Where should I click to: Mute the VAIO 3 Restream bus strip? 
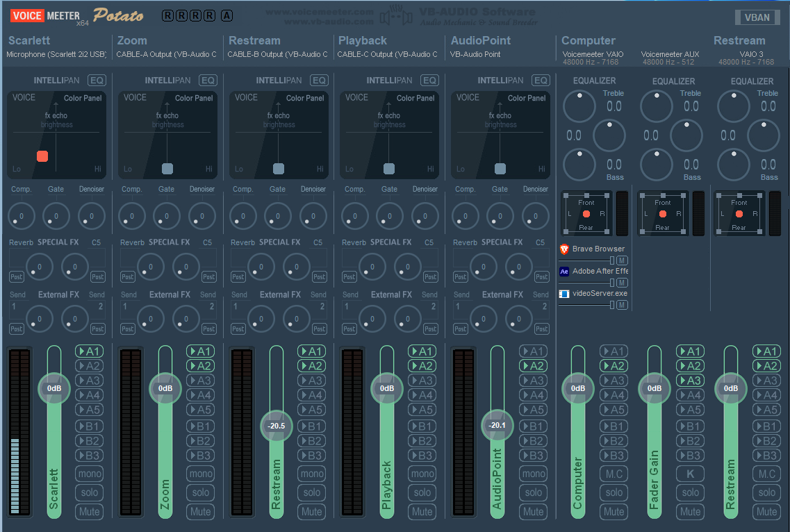tap(767, 512)
